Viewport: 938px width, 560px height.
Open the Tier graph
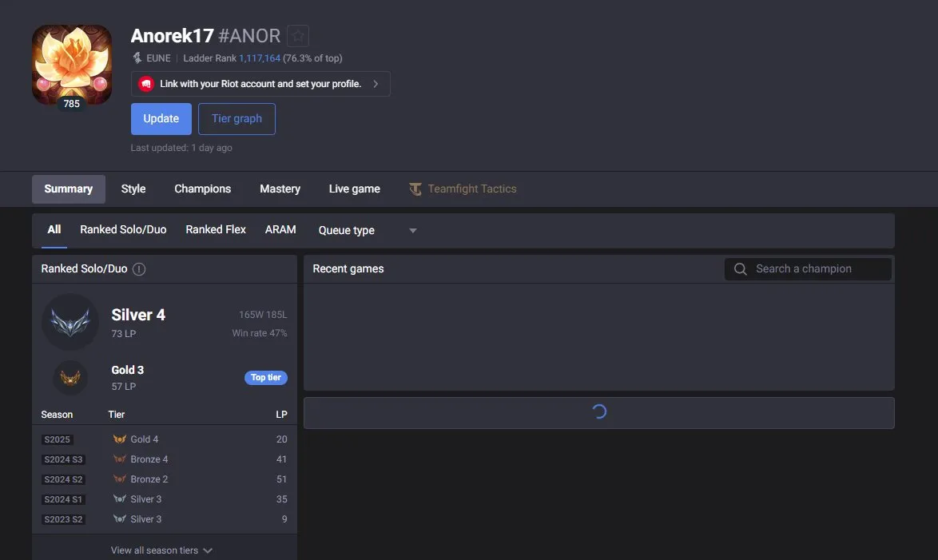(x=236, y=119)
